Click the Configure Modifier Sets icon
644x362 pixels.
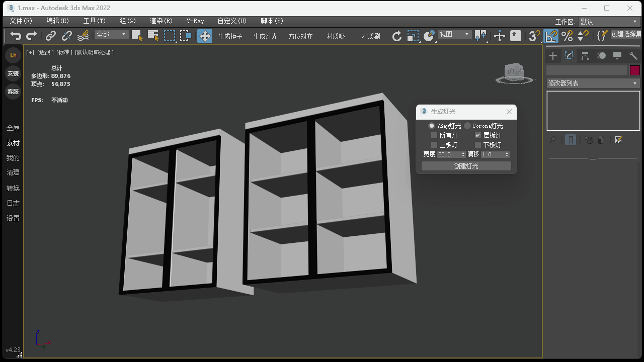pos(619,140)
